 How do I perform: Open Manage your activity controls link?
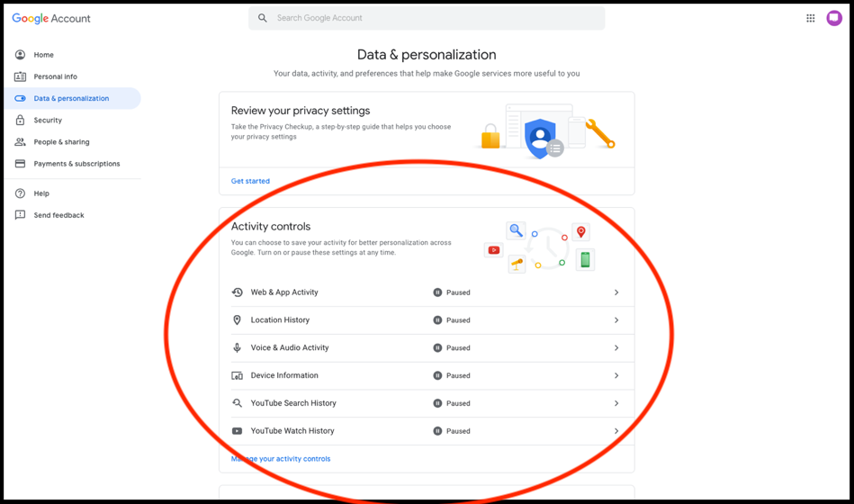[x=281, y=459]
